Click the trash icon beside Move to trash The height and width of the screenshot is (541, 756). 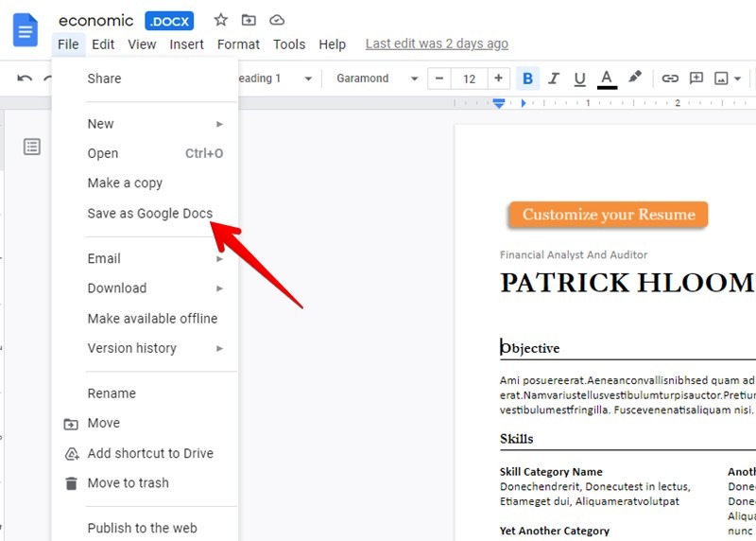[x=72, y=483]
